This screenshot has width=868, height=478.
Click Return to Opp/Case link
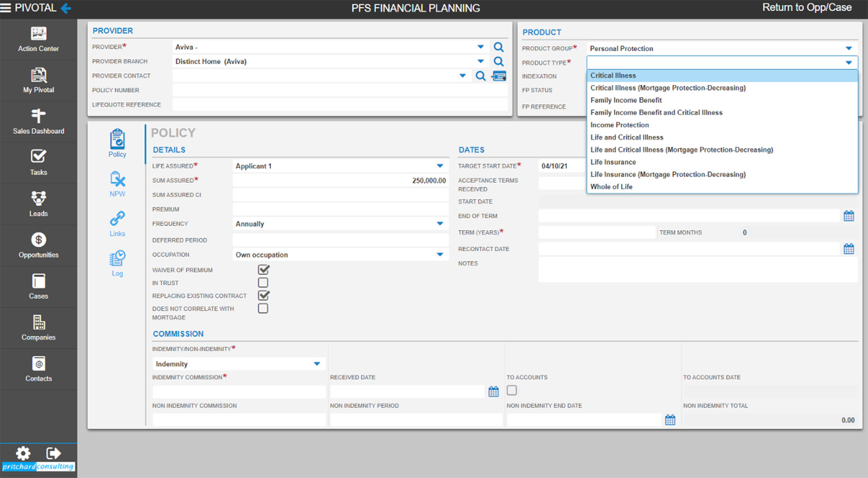[x=806, y=8]
